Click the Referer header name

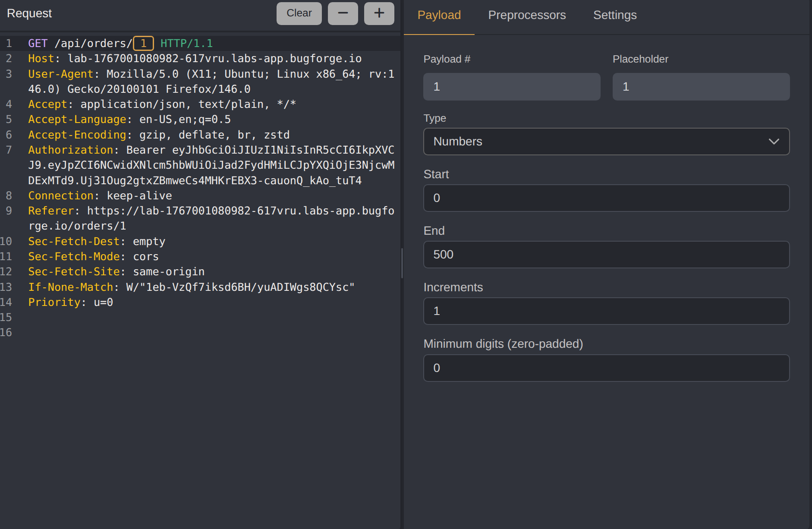51,211
